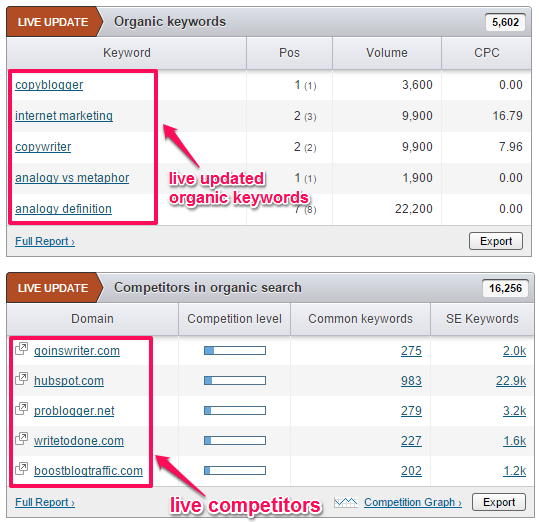Click the Competition Graph chart icon

pyautogui.click(x=346, y=502)
